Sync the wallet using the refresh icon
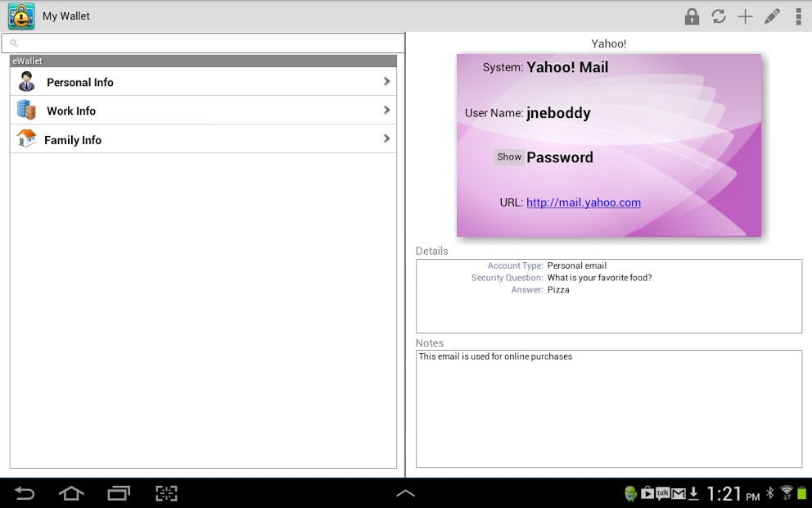This screenshot has height=508, width=812. pyautogui.click(x=719, y=16)
